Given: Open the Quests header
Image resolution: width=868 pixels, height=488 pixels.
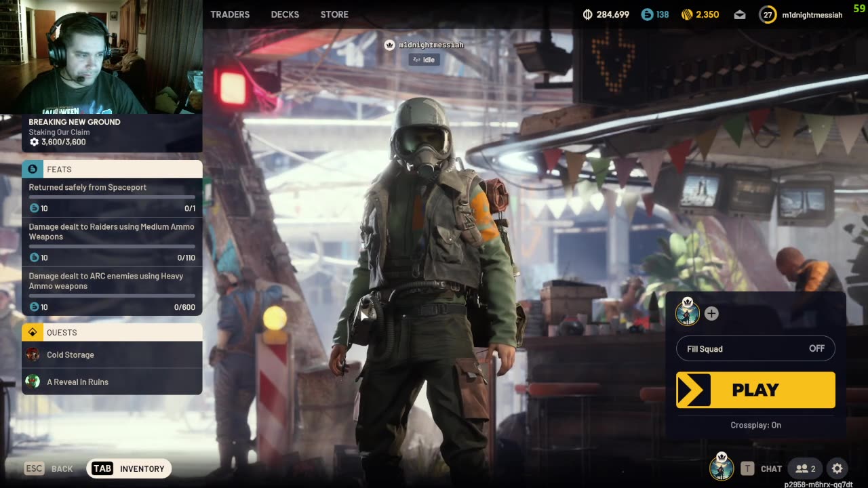Looking at the screenshot, I should pos(112,332).
